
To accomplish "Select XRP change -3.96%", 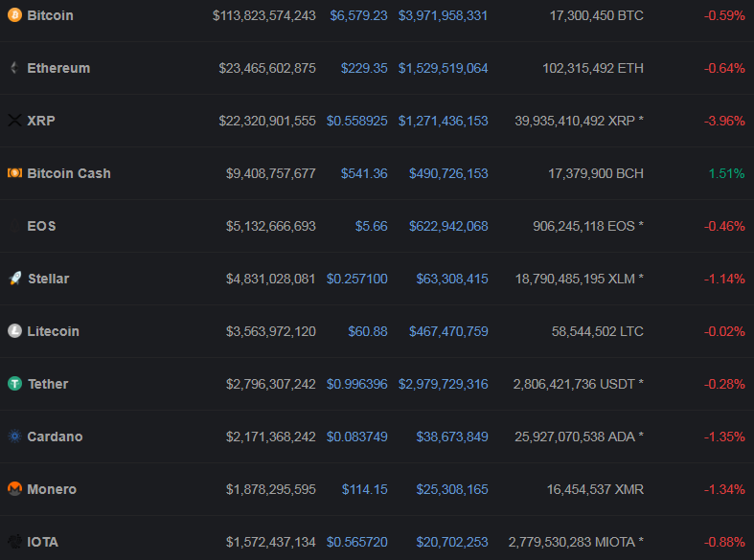I will tap(724, 121).
